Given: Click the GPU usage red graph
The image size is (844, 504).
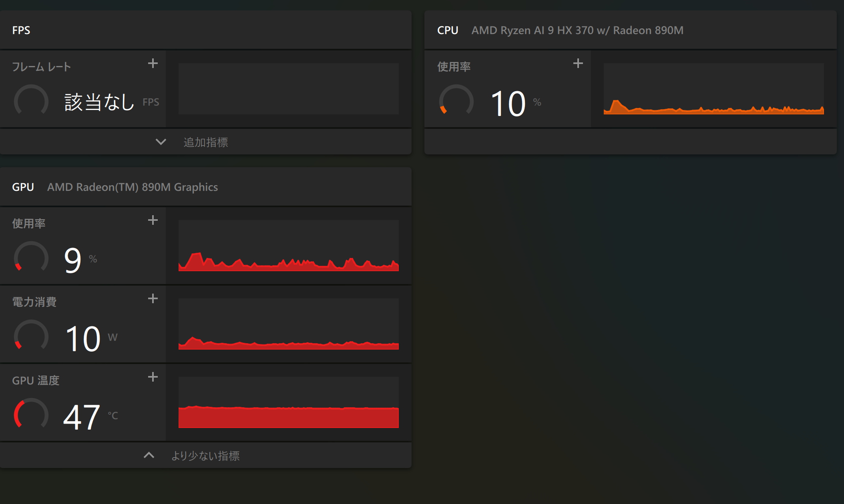Looking at the screenshot, I should click(x=288, y=246).
